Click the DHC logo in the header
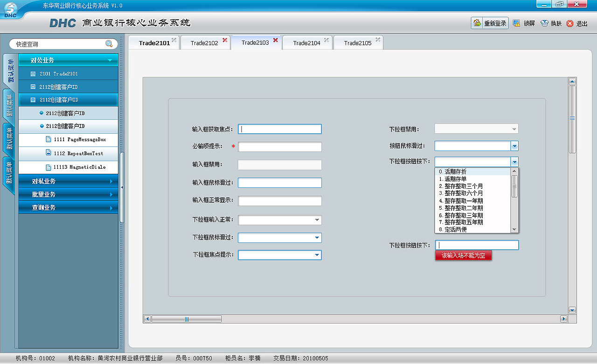597x364 pixels. [62, 23]
